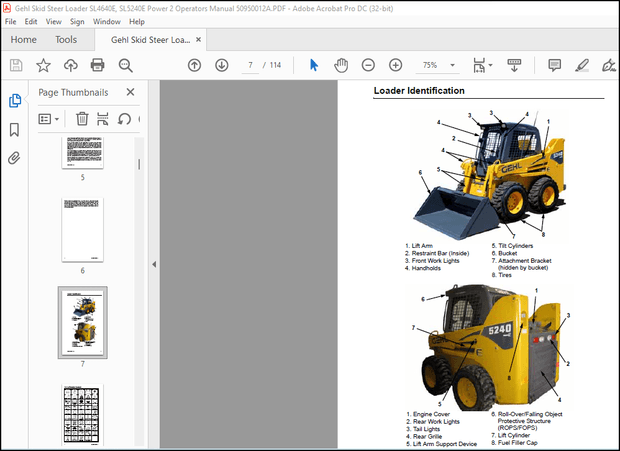Add the document to starred files

[43, 65]
